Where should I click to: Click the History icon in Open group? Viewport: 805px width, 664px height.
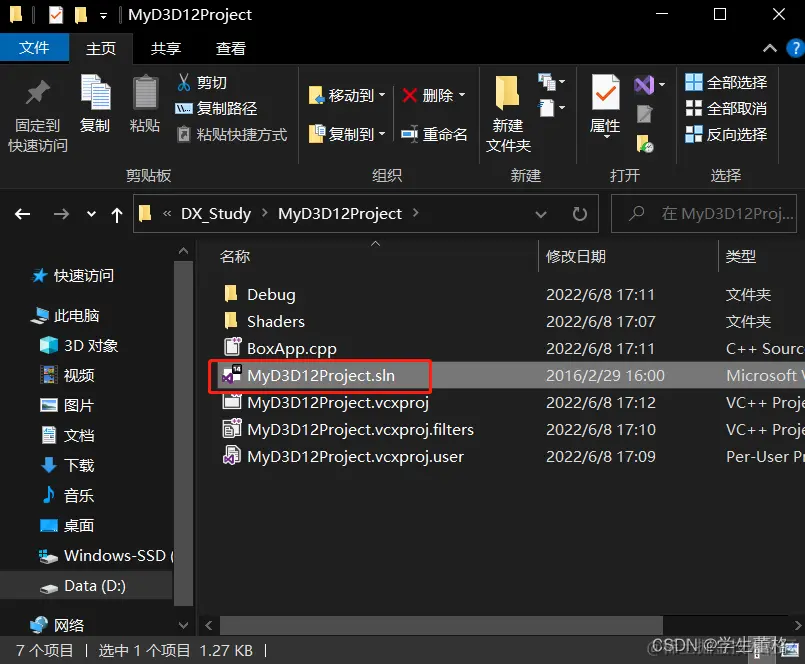644,144
